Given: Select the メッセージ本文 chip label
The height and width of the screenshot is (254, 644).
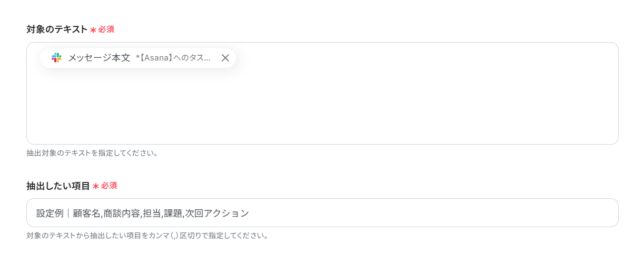Looking at the screenshot, I should point(99,58).
